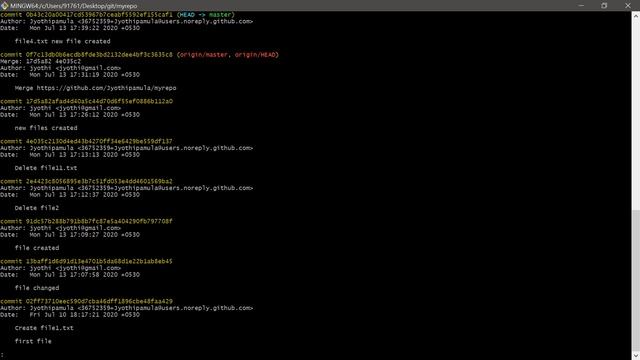Click the Merge github.com myrepo message
640x360 pixels.
[x=96, y=88]
